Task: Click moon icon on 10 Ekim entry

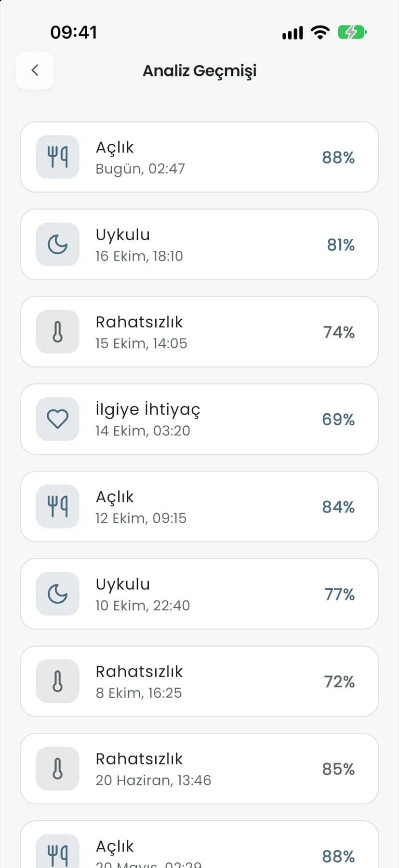Action: 57,594
